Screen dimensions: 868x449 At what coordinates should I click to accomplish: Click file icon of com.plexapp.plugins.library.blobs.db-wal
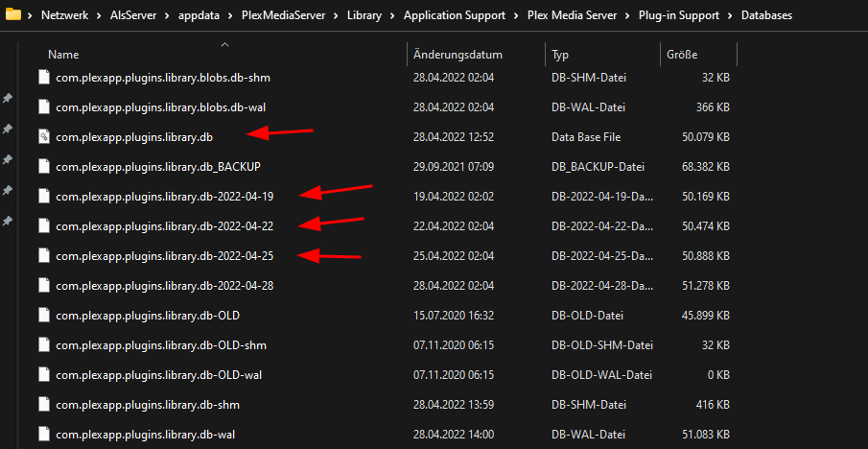[x=44, y=106]
